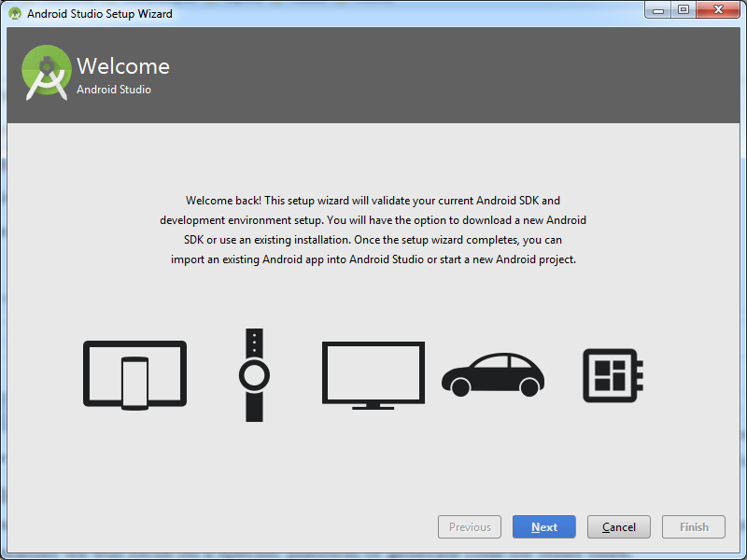Click the 'Android Studio' subtitle under Welcome

[114, 90]
